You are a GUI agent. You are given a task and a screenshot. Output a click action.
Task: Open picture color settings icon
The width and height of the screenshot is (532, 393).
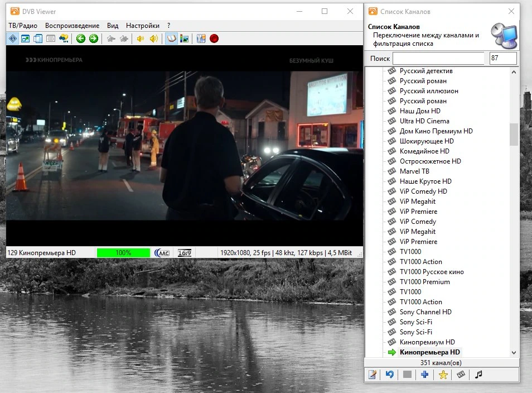click(x=184, y=39)
